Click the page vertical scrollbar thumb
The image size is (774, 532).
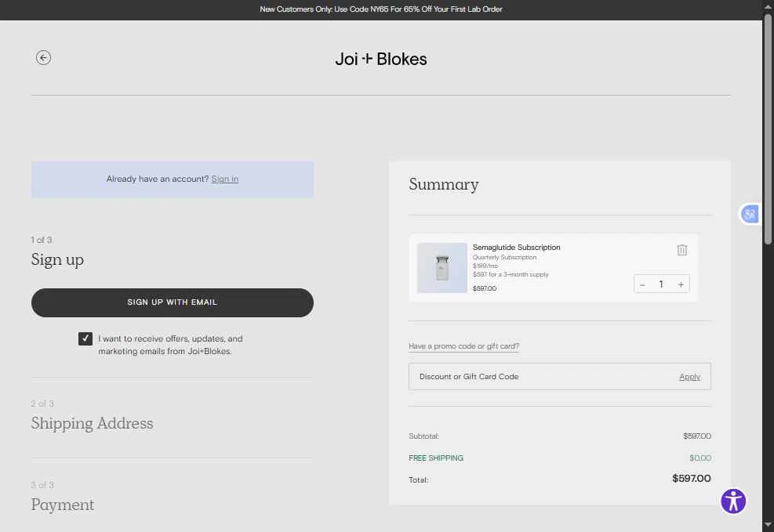point(768,128)
